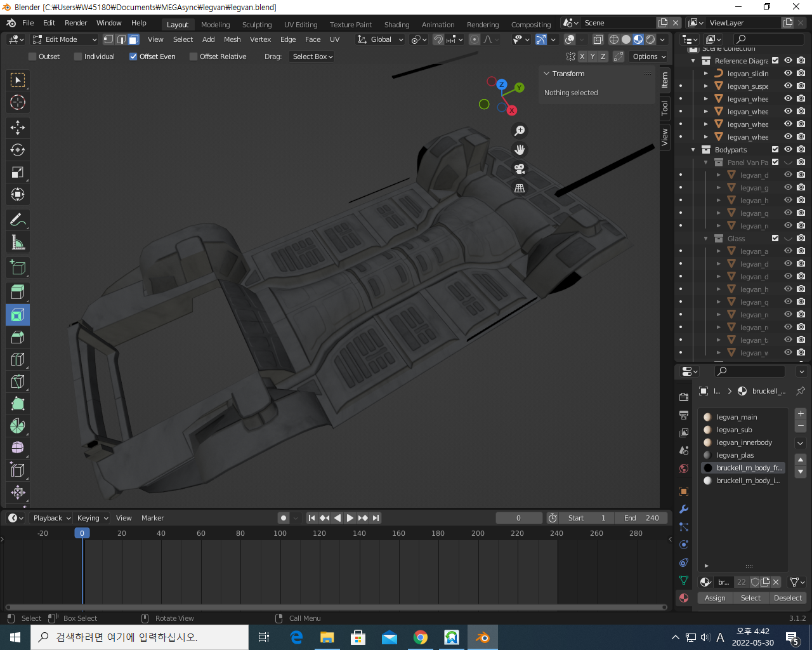Select the Extrude Region tool
812x650 pixels.
click(18, 293)
